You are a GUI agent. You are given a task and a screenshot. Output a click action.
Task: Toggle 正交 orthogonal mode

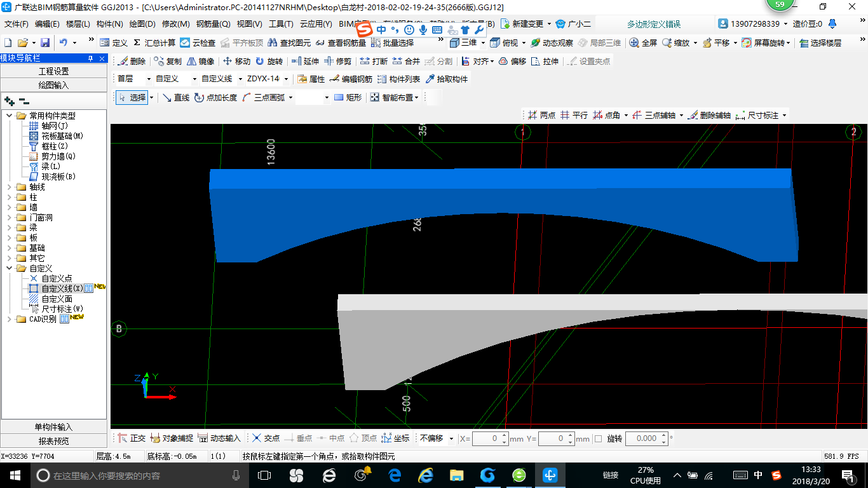point(132,438)
